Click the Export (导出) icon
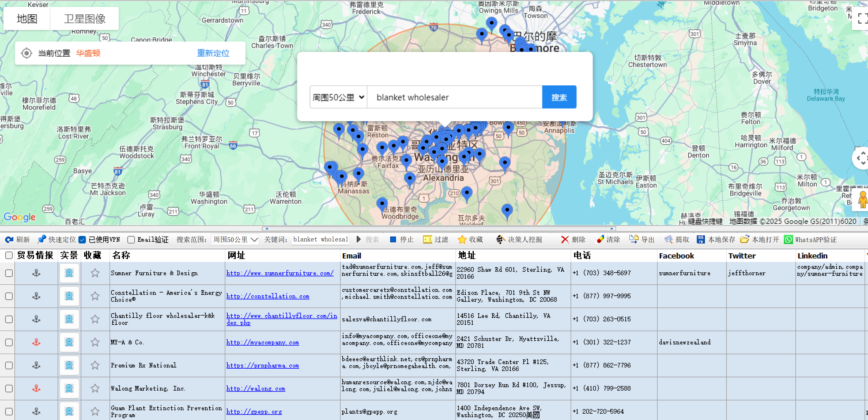868x420 pixels. tap(633, 239)
